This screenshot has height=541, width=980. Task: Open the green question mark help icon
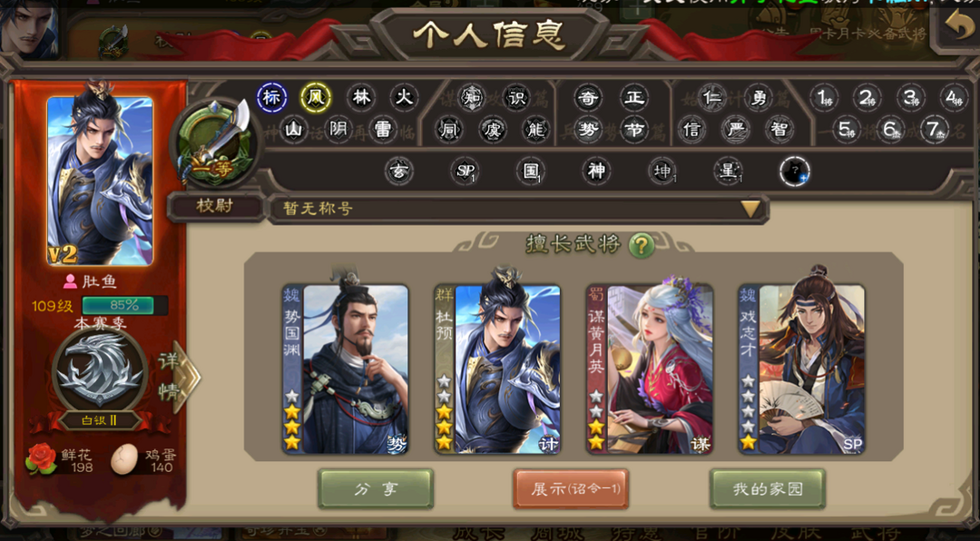(642, 246)
